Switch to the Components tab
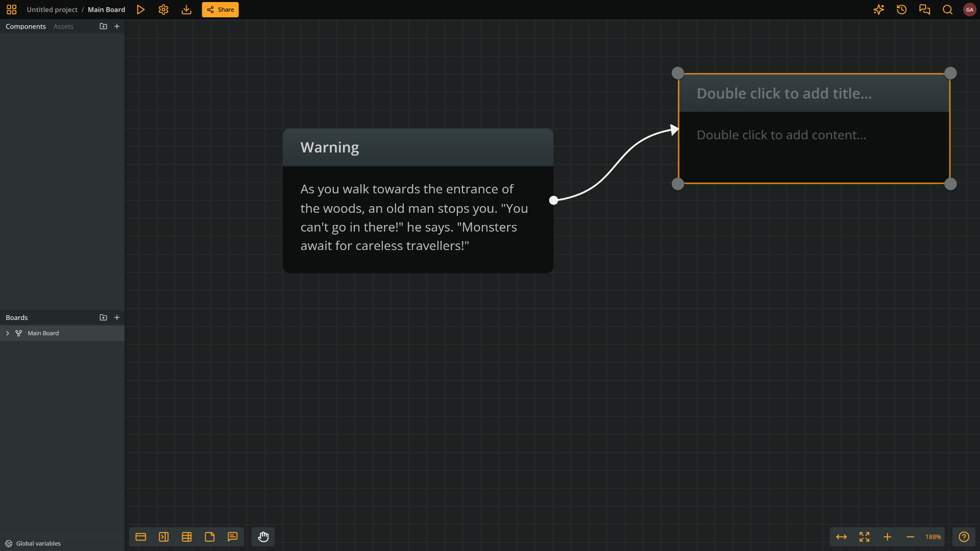 point(26,27)
